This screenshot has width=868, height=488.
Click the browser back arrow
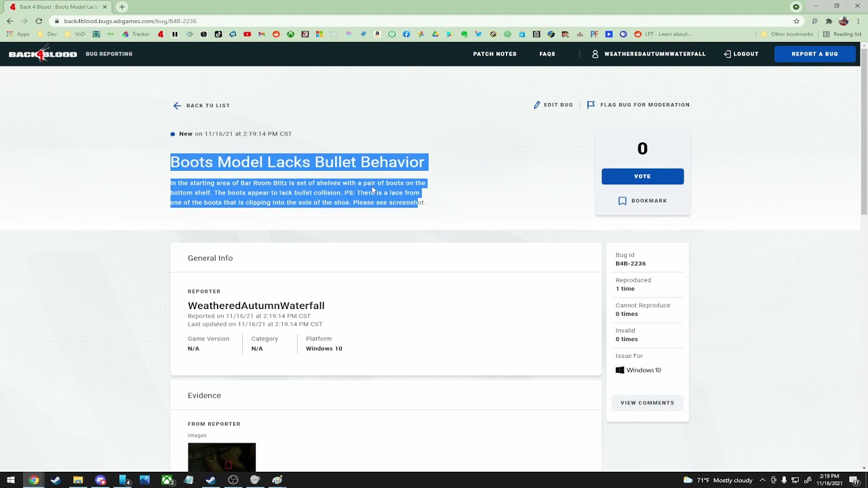pyautogui.click(x=9, y=21)
